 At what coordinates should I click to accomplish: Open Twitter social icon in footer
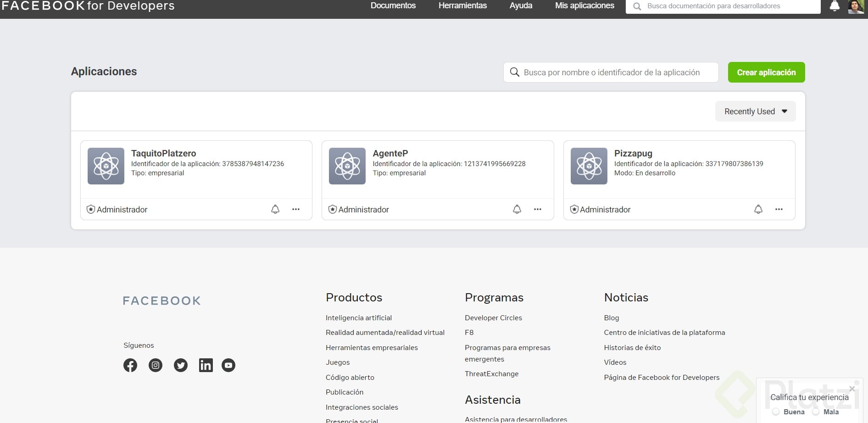coord(181,365)
